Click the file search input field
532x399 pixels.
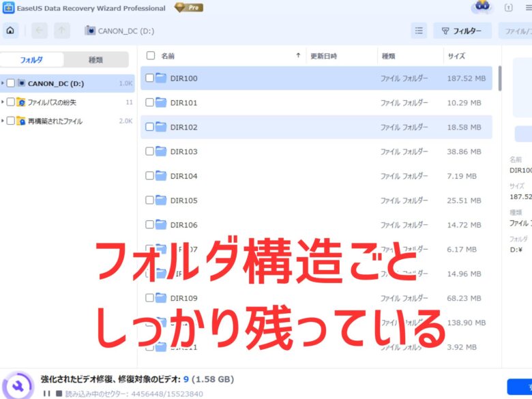[x=515, y=31]
